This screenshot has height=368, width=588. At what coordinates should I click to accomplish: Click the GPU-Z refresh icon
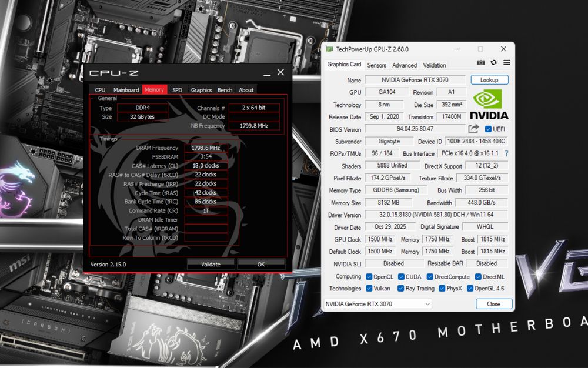493,62
